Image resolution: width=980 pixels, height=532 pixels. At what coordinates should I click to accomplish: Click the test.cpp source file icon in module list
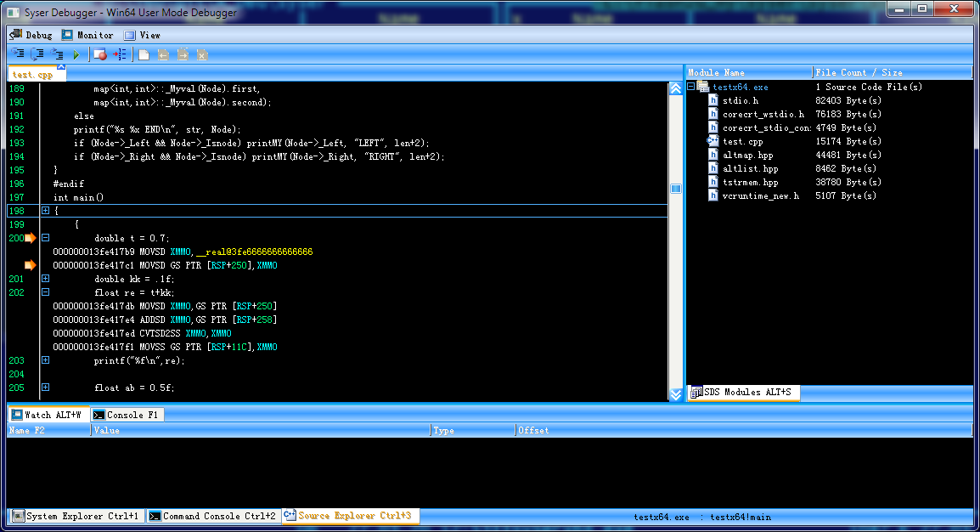click(x=712, y=141)
